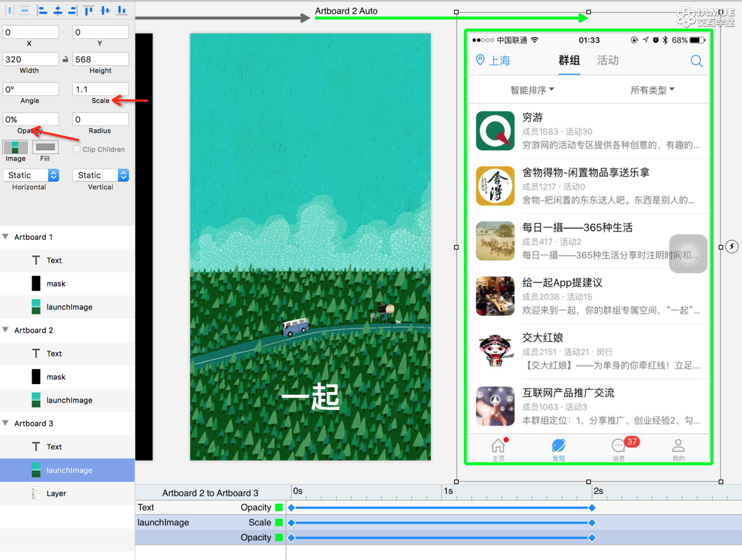Click the Angle input field
Image resolution: width=742 pixels, height=560 pixels.
pyautogui.click(x=31, y=89)
